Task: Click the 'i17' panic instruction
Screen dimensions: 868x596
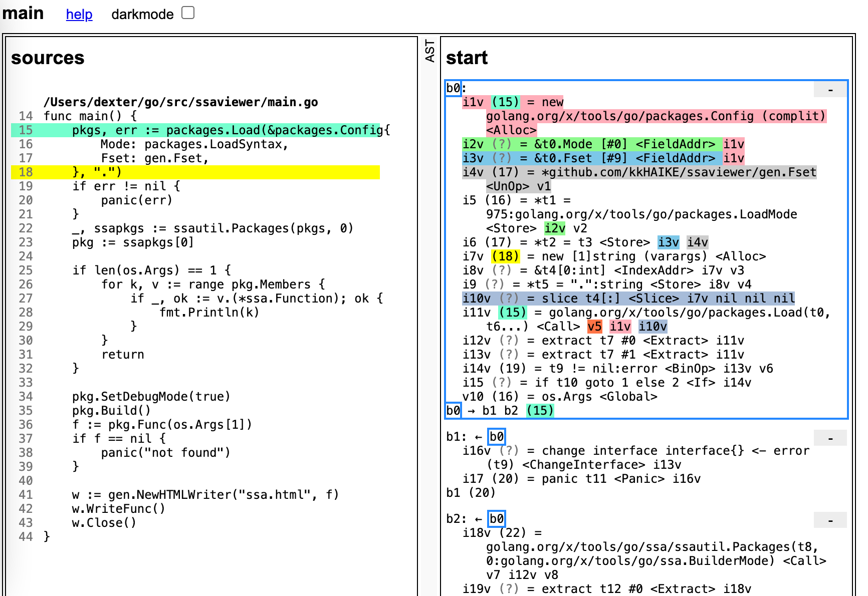Action: [x=581, y=479]
